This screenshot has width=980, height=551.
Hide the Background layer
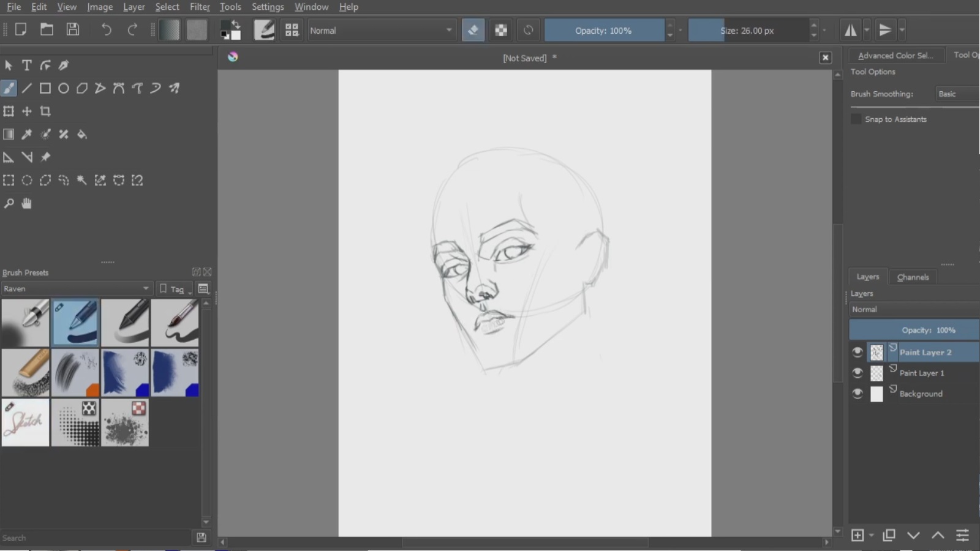point(858,394)
